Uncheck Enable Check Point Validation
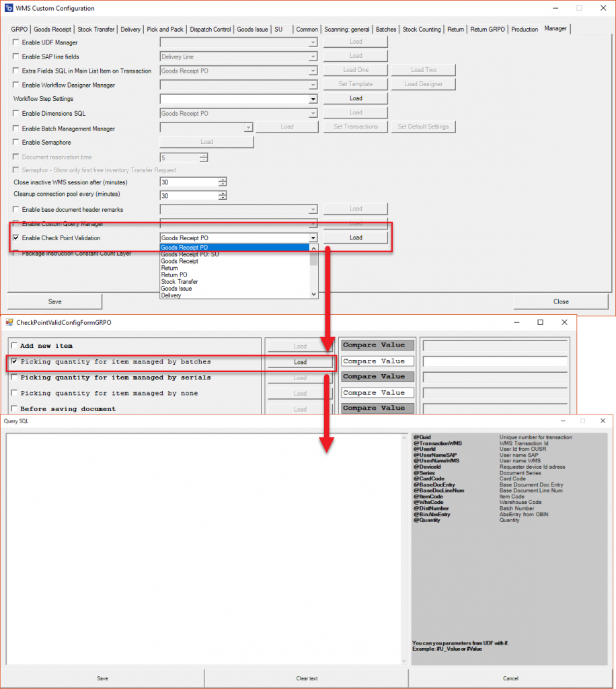This screenshot has width=616, height=689. pyautogui.click(x=15, y=238)
